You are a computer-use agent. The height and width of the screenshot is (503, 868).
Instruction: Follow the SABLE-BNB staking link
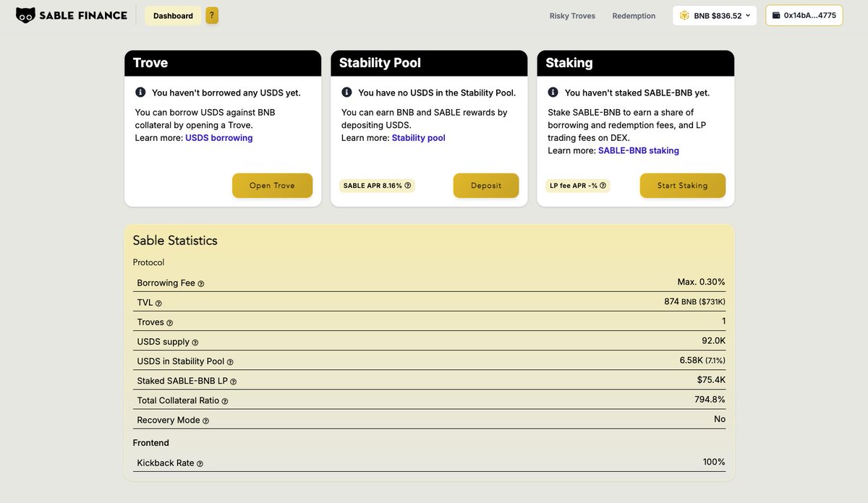coord(639,150)
